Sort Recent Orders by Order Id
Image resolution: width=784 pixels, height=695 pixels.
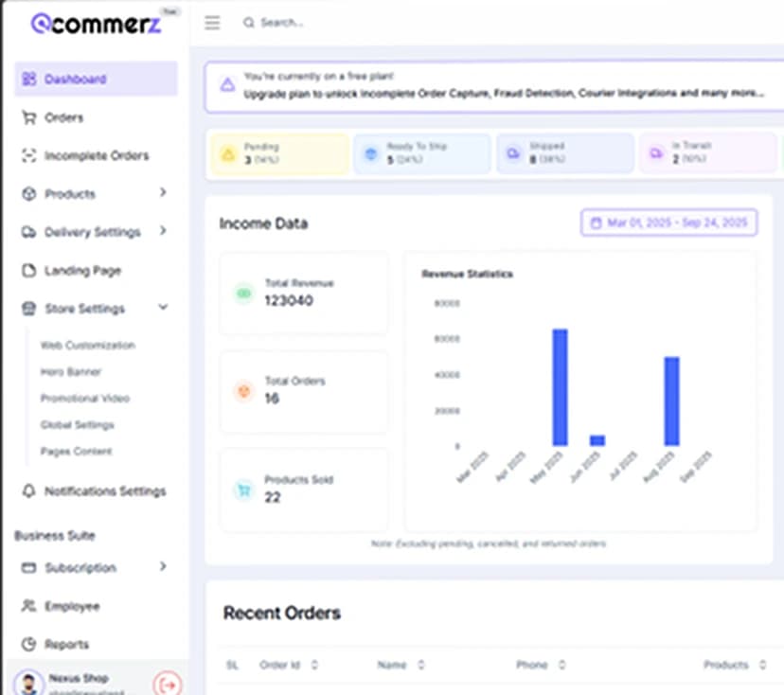point(314,665)
